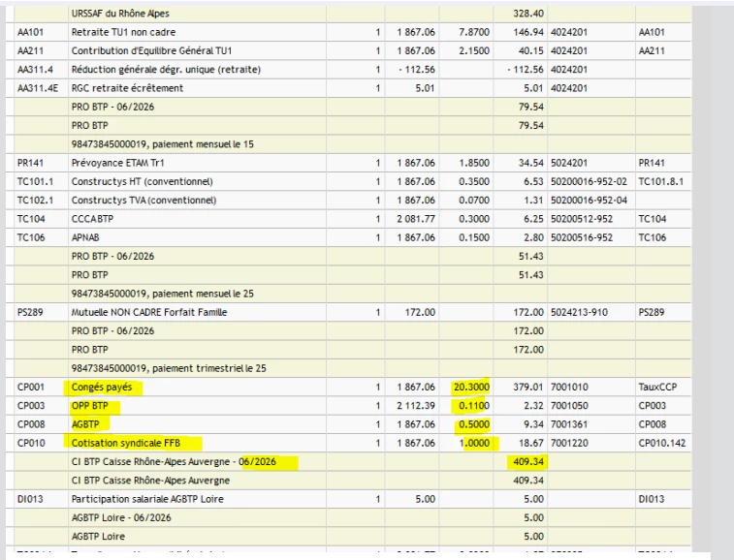Click the CP010.142 cell
The width and height of the screenshot is (734, 560).
tap(662, 443)
